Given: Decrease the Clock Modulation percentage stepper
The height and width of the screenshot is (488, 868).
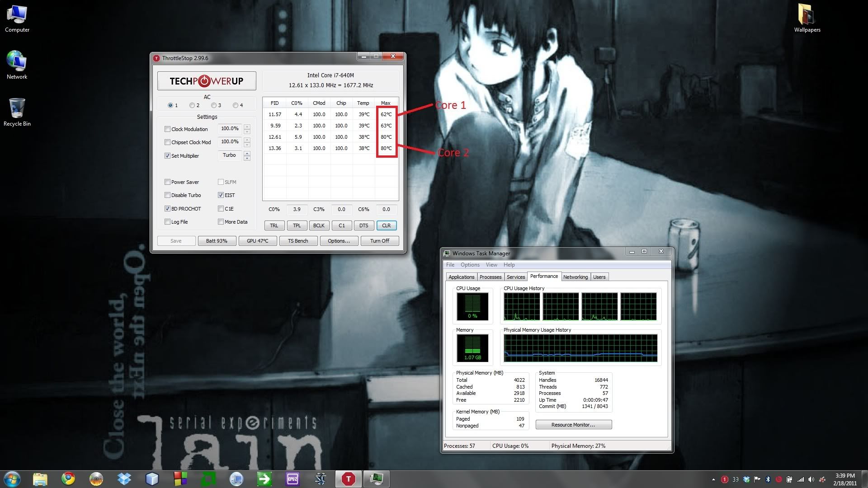Looking at the screenshot, I should click(x=247, y=131).
